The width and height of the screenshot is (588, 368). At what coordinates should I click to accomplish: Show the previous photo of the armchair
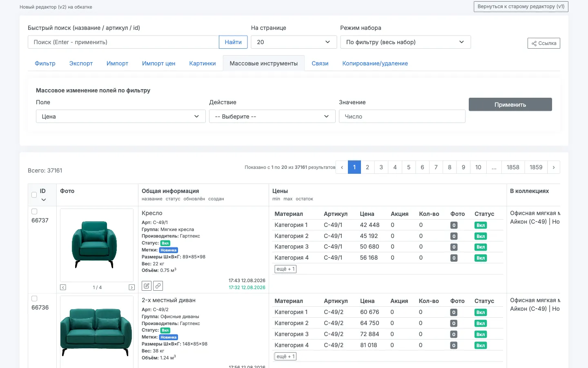pos(63,287)
